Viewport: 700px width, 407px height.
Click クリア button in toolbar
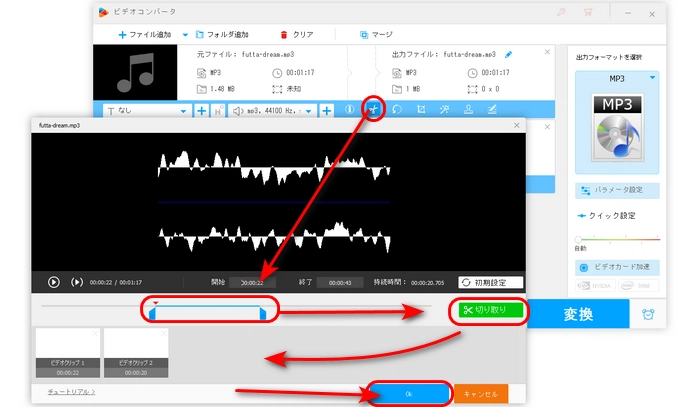(x=296, y=34)
